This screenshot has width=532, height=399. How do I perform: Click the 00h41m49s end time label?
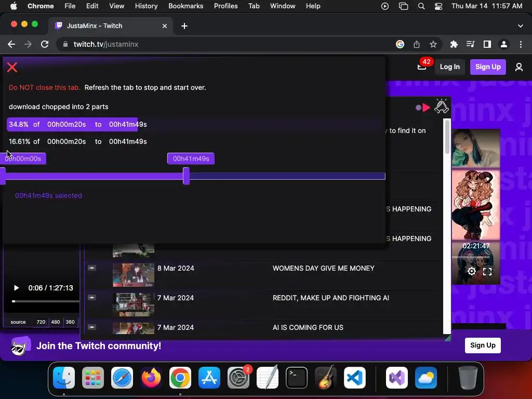click(191, 158)
